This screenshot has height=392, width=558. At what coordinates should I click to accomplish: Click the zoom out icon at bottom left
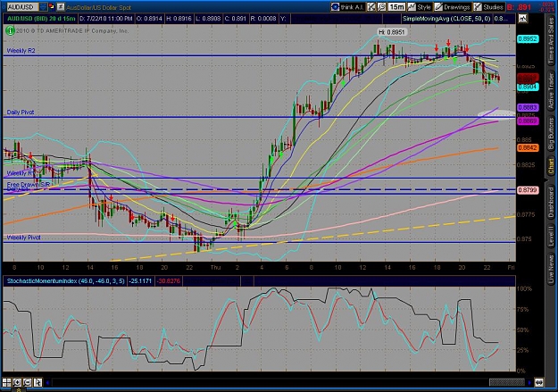(28, 383)
